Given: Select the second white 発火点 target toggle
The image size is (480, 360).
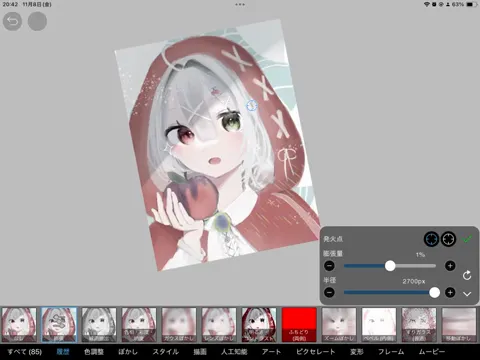Looking at the screenshot, I should 448,239.
